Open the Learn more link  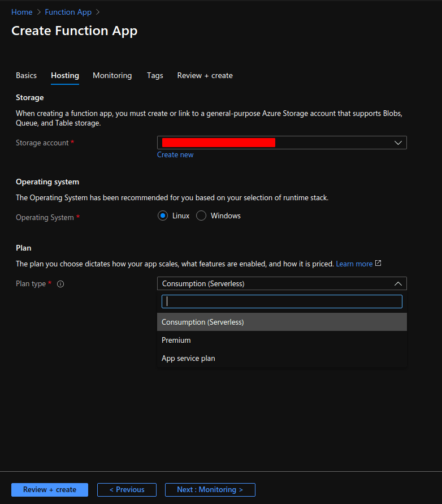point(354,264)
